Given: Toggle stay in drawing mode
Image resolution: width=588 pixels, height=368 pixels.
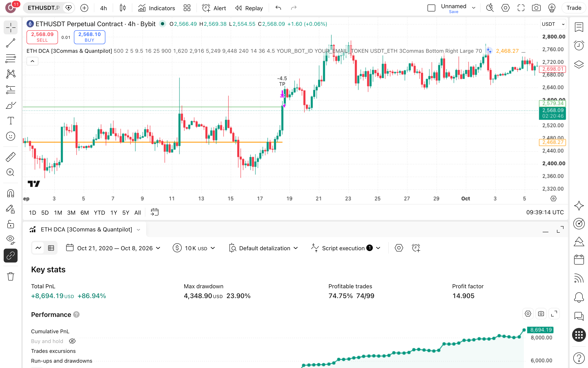Looking at the screenshot, I should tap(11, 209).
